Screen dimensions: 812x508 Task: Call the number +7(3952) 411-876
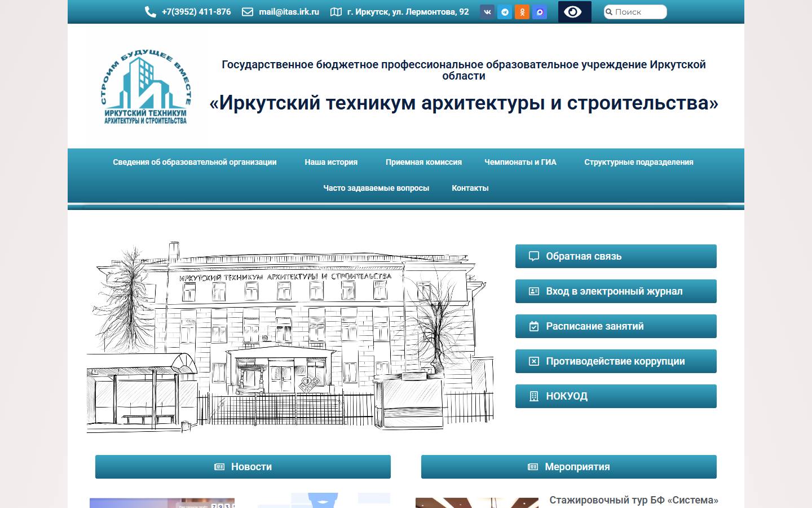tap(196, 12)
